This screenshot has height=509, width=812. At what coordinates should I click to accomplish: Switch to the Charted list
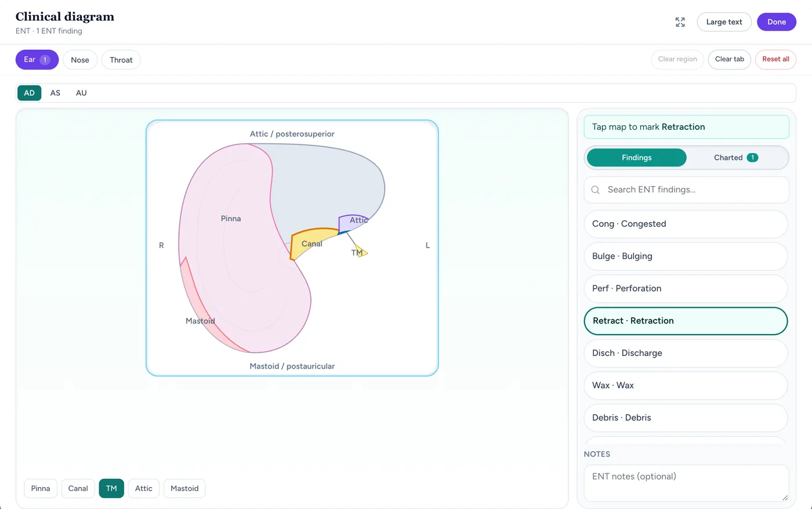pyautogui.click(x=736, y=158)
